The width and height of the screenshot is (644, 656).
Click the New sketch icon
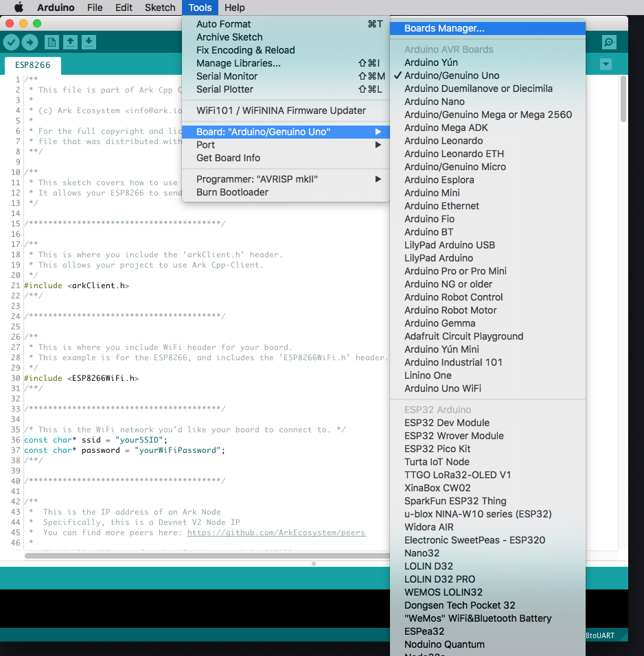51,43
